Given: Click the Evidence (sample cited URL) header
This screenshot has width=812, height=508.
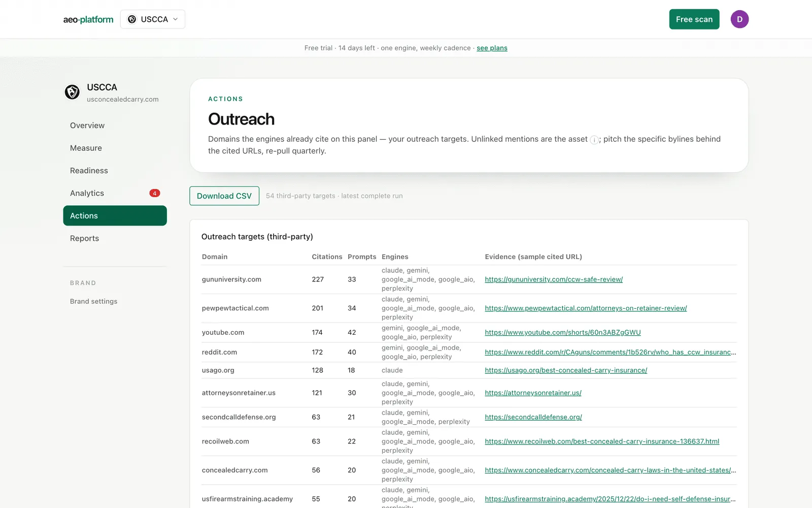Looking at the screenshot, I should (533, 257).
